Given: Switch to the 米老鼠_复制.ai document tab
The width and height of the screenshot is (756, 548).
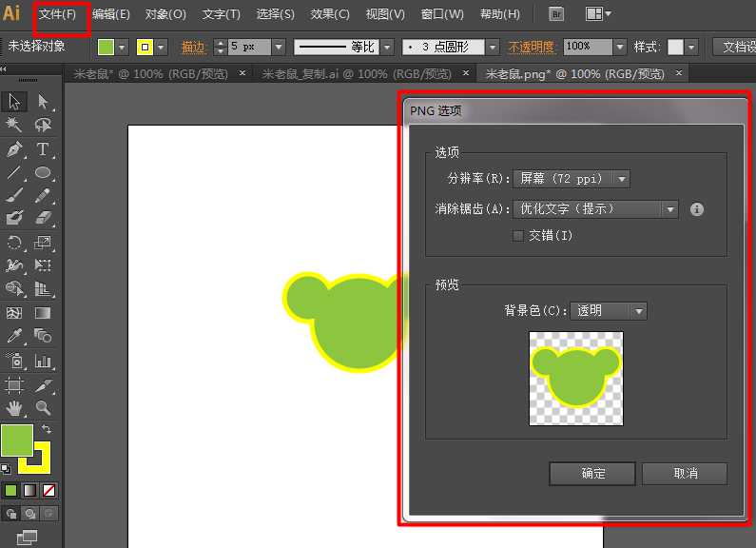Looking at the screenshot, I should [357, 74].
